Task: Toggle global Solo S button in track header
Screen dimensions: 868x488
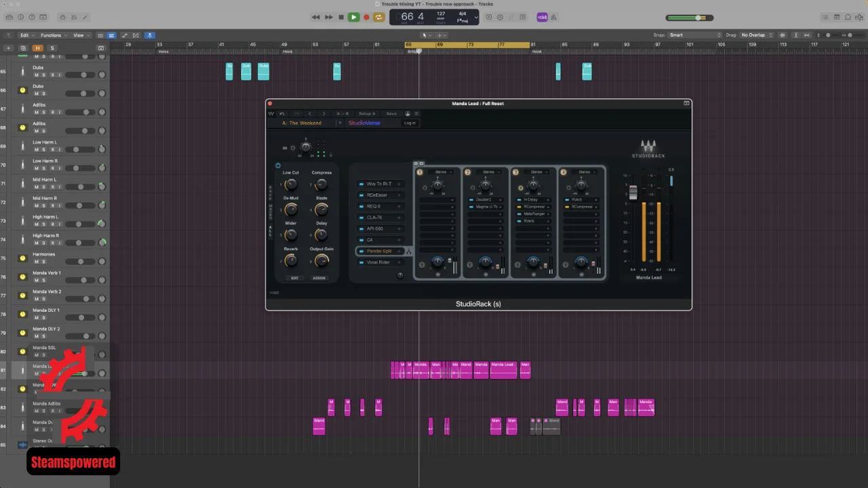Action: [52, 48]
